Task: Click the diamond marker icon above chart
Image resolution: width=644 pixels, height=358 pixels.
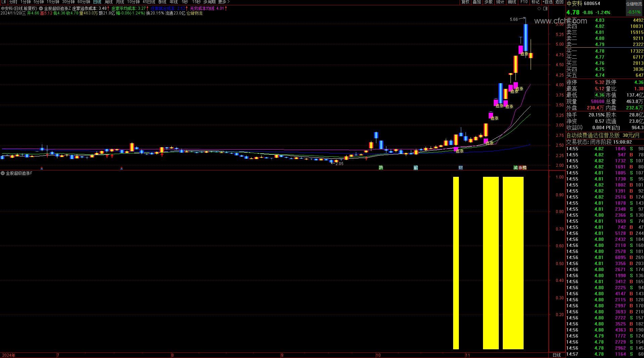Action: (x=539, y=9)
